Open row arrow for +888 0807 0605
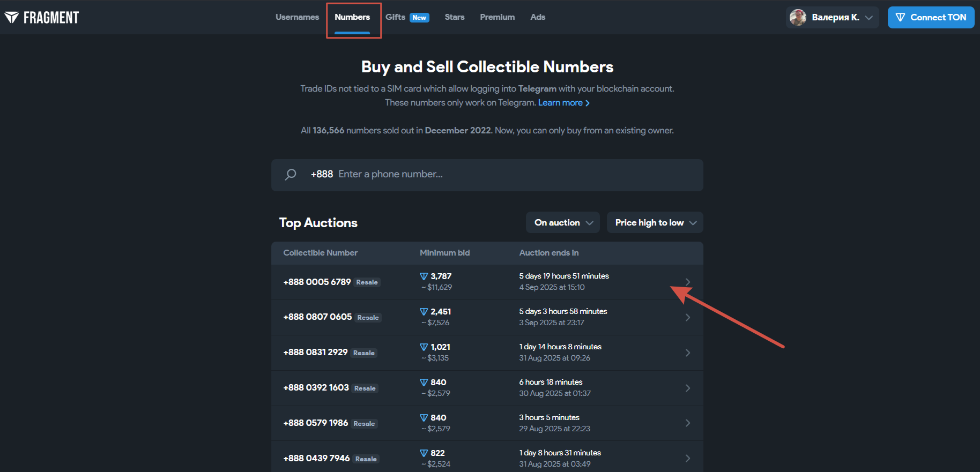The image size is (980, 472). click(688, 317)
